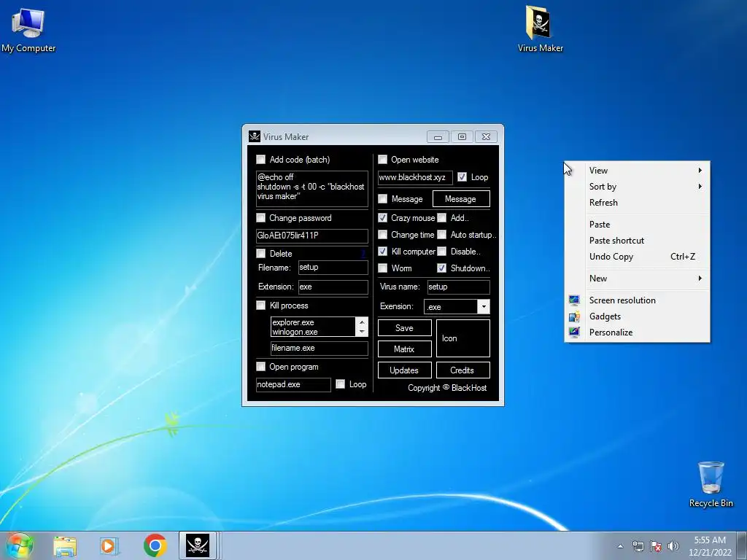Click the Matrix button

click(x=404, y=349)
